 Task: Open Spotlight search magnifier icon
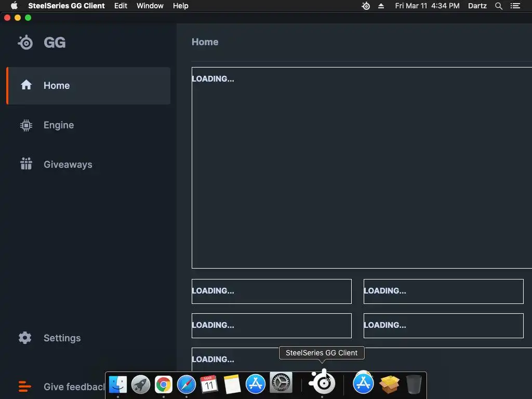pyautogui.click(x=498, y=6)
